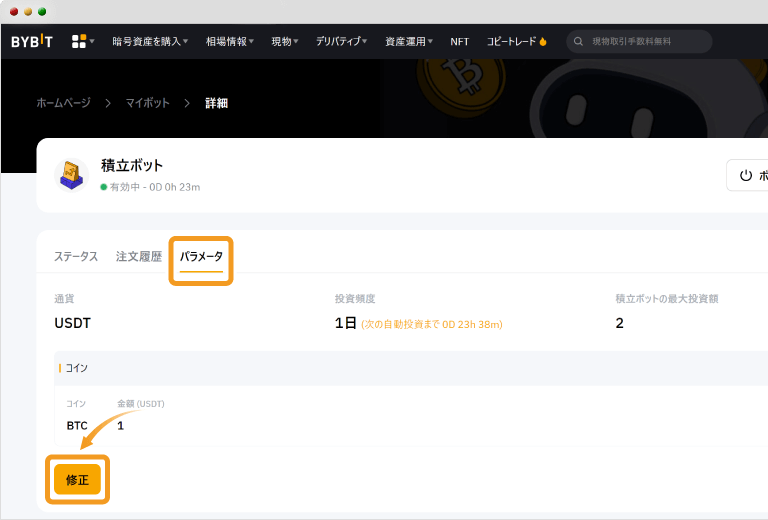Open the apps grid menu icon
This screenshot has height=520, width=768.
[x=79, y=42]
